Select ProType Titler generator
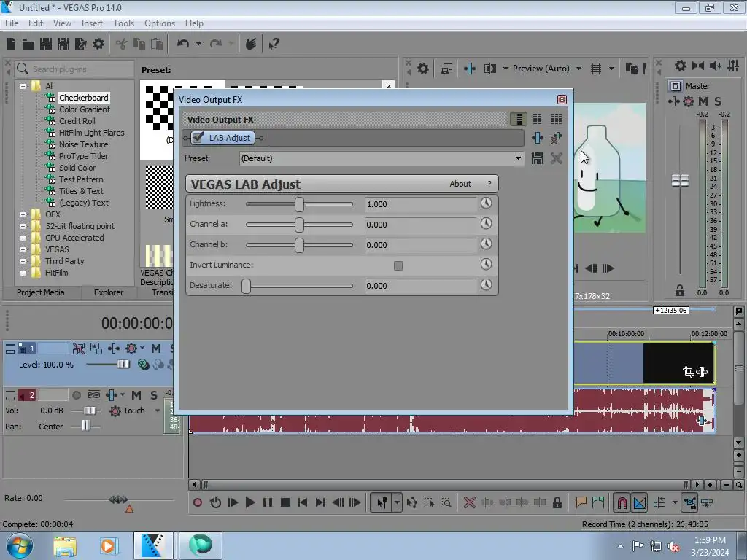 pos(83,156)
